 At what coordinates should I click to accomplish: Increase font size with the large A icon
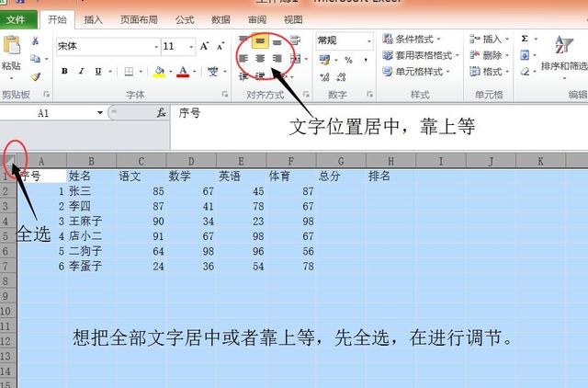[x=204, y=46]
